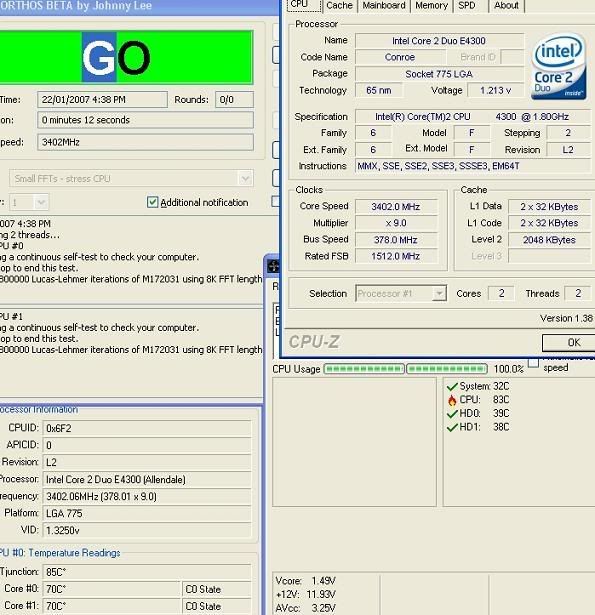Click the Processor field Intel Core 2 Duo E4300 (Allendale)
595x615 pixels.
click(147, 480)
